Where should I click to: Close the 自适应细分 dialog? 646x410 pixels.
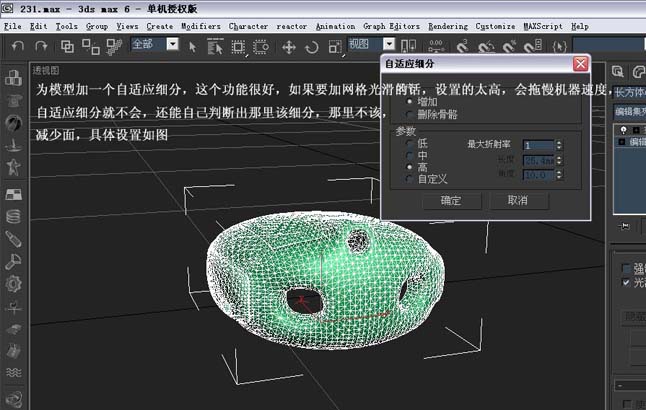tap(580, 63)
